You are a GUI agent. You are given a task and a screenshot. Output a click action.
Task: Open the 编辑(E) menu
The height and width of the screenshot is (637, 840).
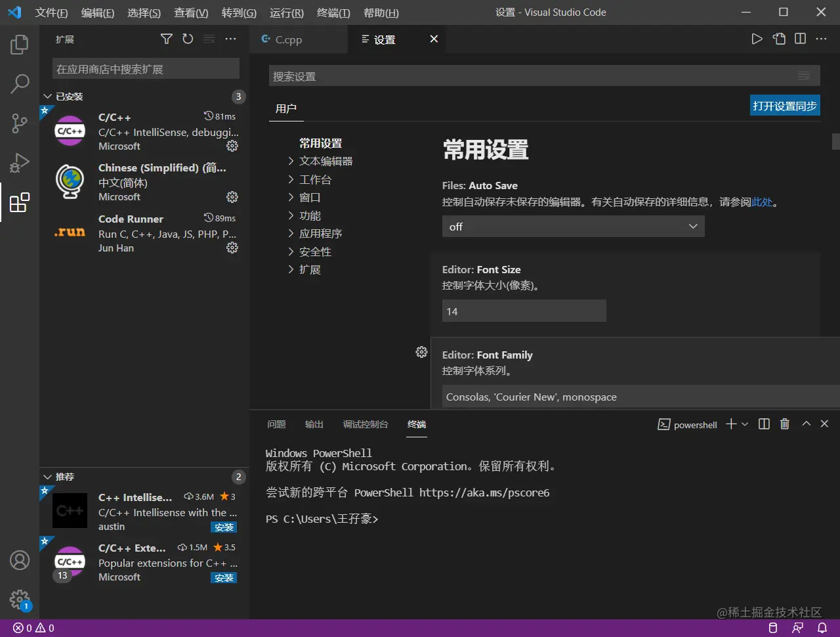[x=98, y=12]
